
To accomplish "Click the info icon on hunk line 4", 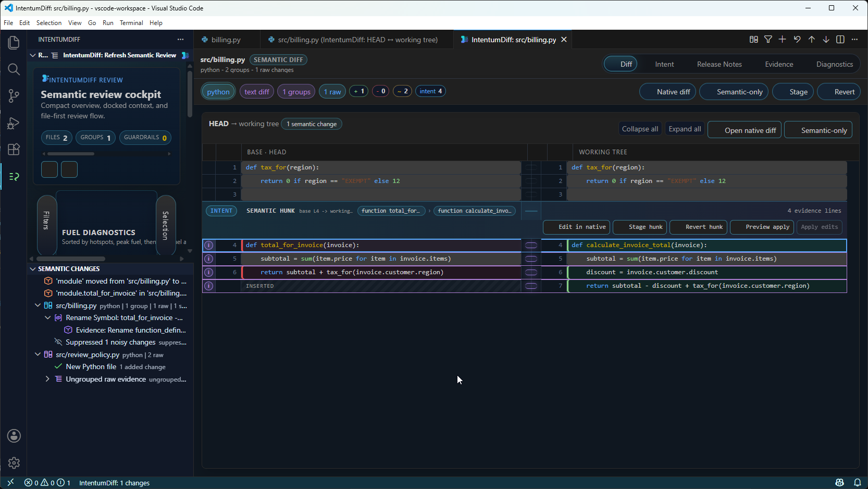I will click(x=209, y=245).
